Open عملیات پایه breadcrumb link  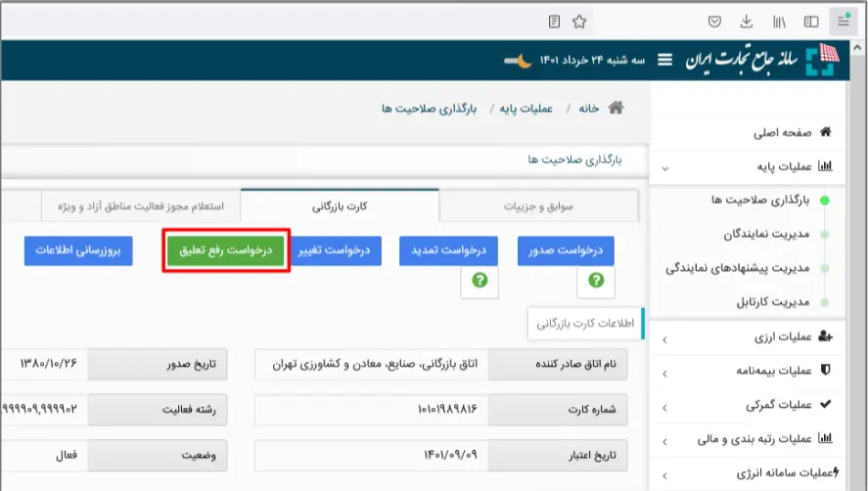(525, 109)
